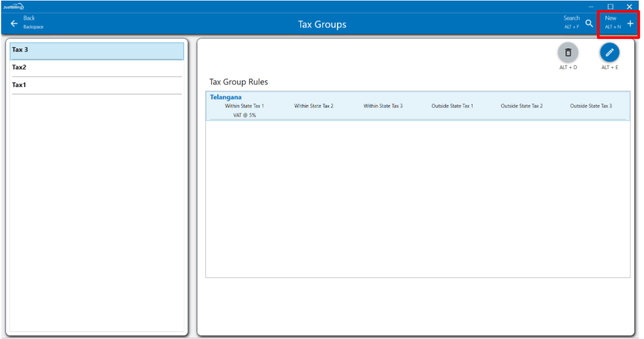The image size is (644, 339).
Task: Click the Within State Tax 3 column
Action: pos(383,106)
